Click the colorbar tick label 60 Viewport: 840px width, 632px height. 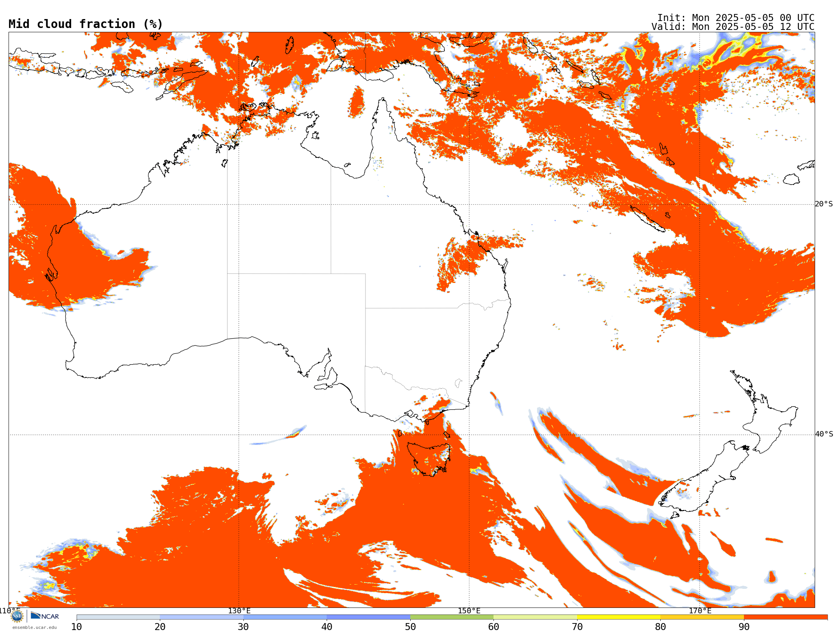[x=493, y=627]
